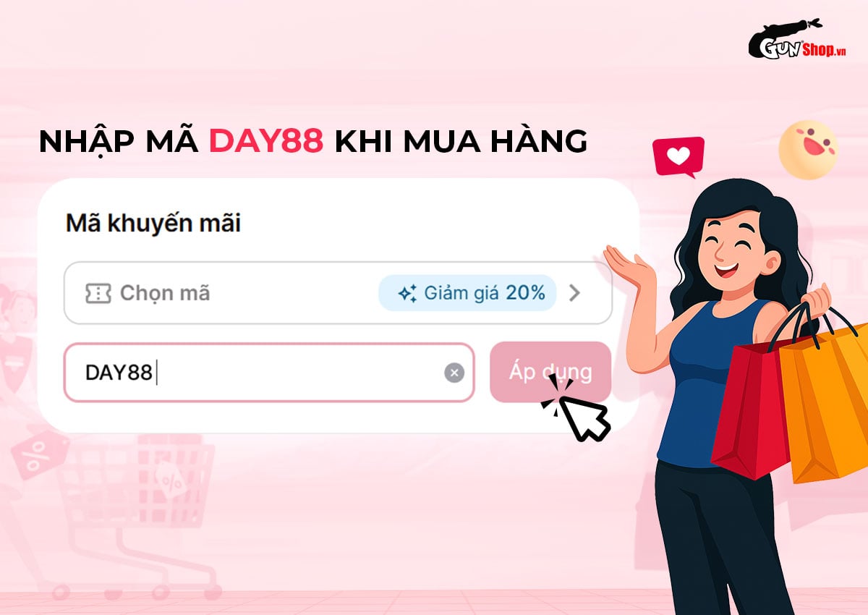Viewport: 868px width, 615px height.
Task: Click the smiling woman illustration
Action: (731, 391)
